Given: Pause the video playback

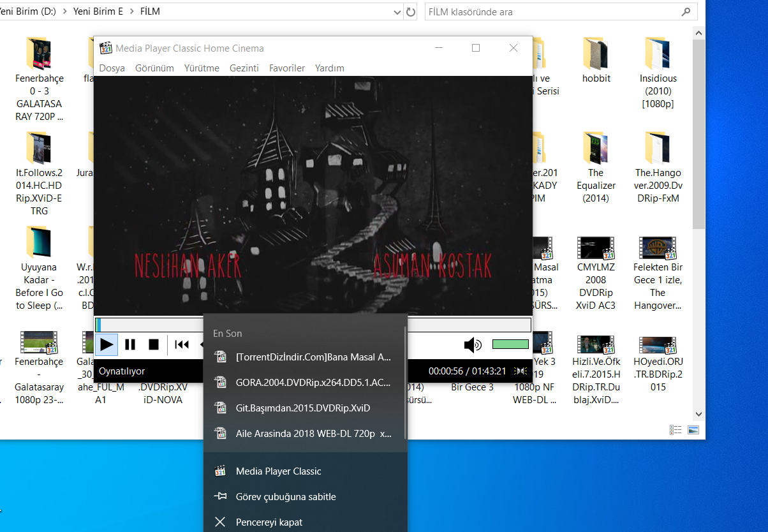Looking at the screenshot, I should [x=130, y=344].
